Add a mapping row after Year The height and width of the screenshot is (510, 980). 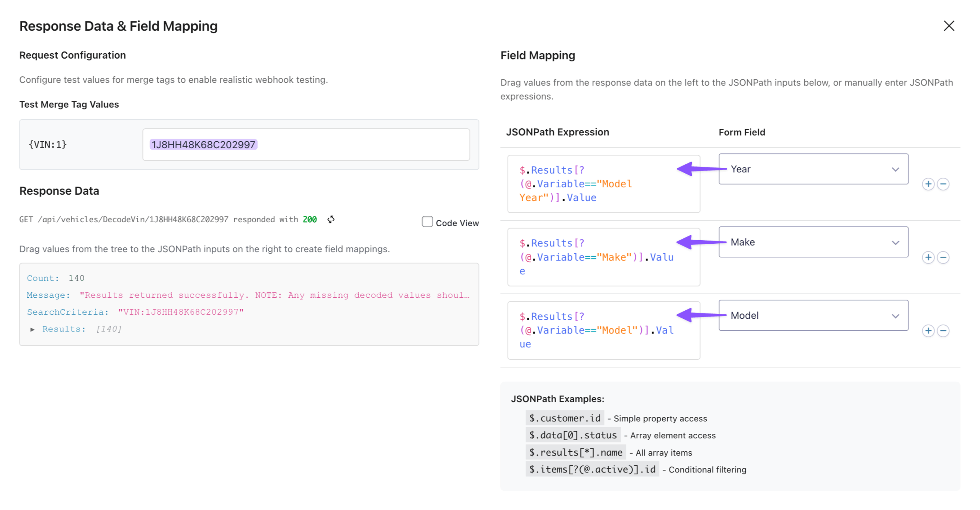pyautogui.click(x=928, y=184)
